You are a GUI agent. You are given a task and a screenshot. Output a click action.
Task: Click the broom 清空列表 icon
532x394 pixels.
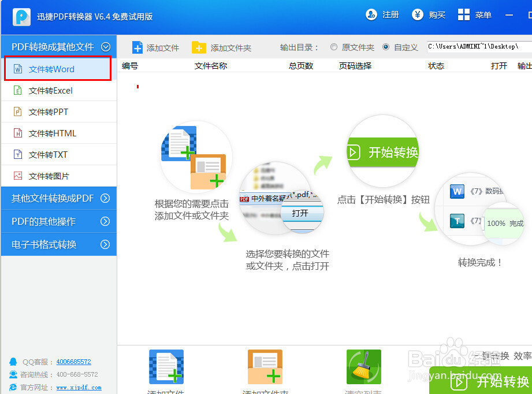pos(364,367)
